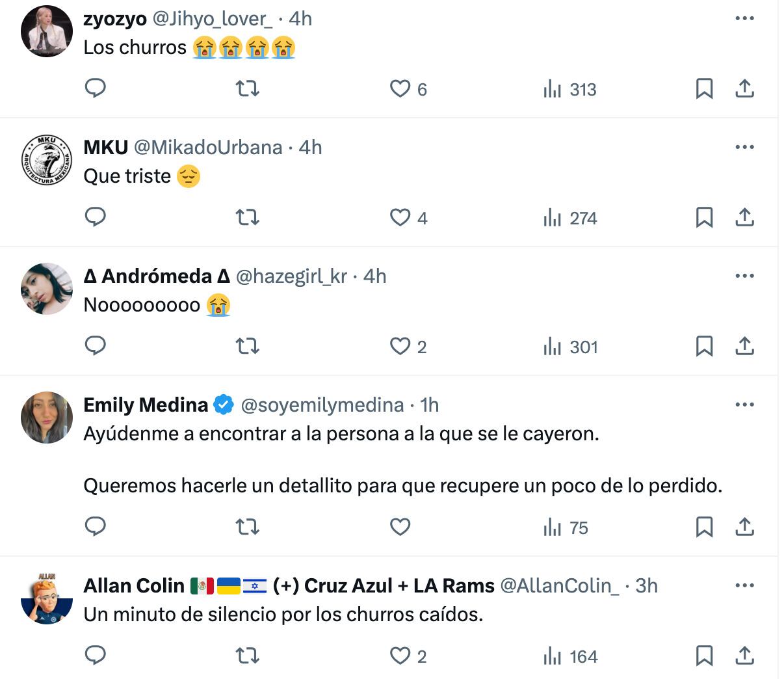Open the reply icon on Allan Colin's tweet
Viewport: 784px width, 679px height.
(95, 656)
